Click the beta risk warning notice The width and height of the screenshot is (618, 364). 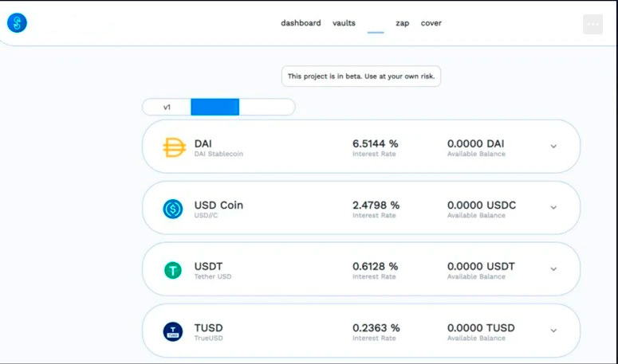click(x=361, y=76)
